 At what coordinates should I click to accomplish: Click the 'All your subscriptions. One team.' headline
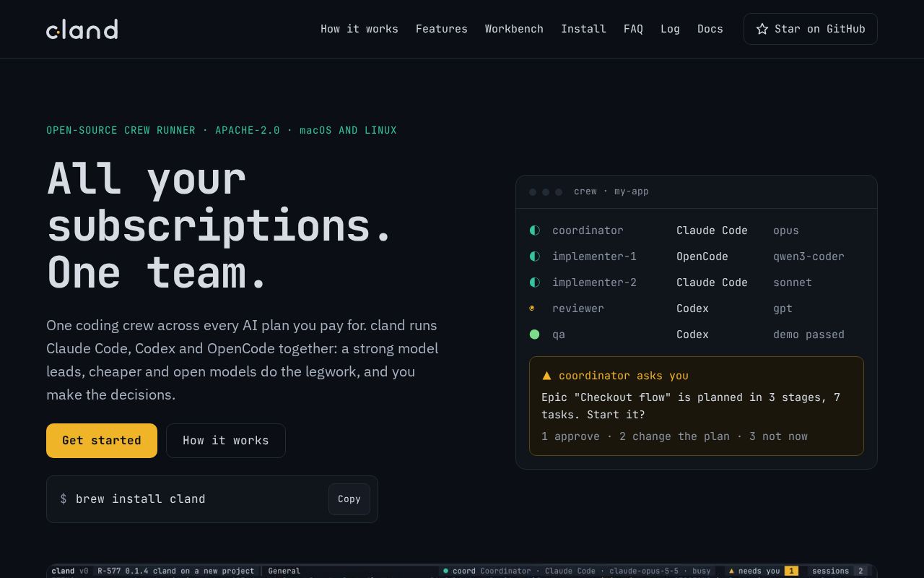(x=219, y=225)
